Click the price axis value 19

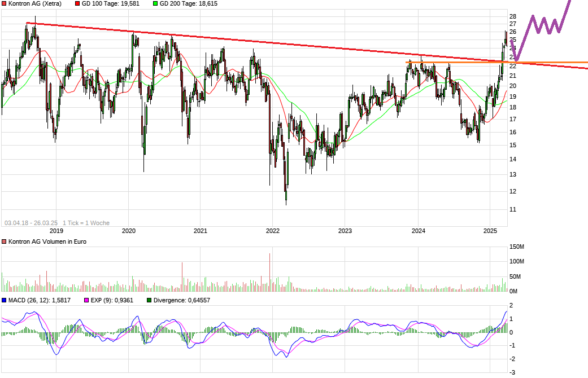[x=513, y=96]
